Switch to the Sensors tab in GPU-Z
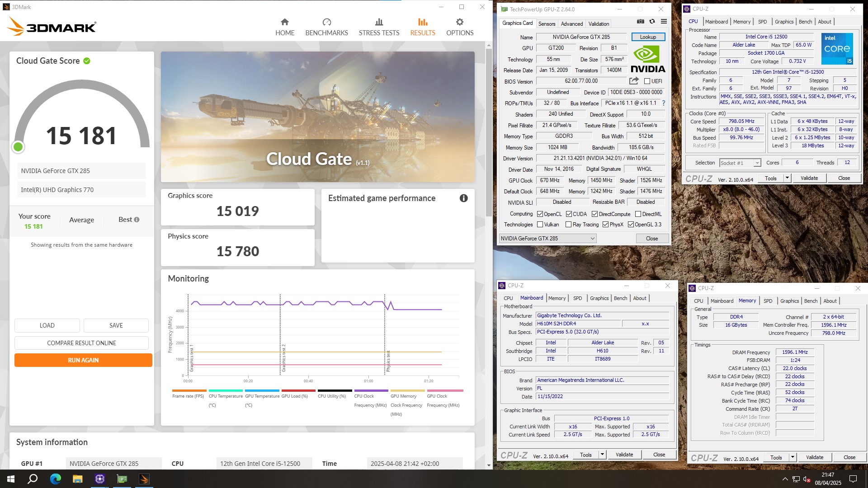868x488 pixels. click(547, 24)
